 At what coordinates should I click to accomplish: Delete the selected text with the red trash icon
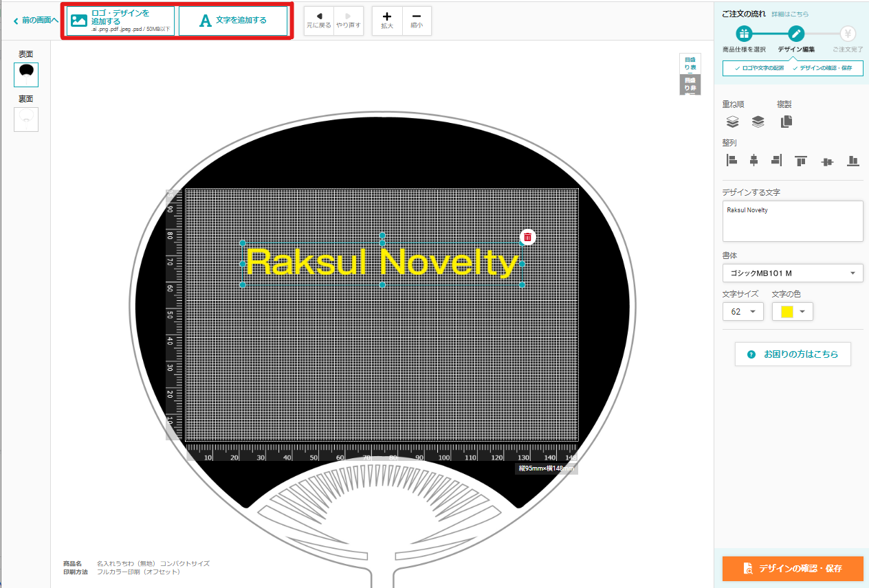point(527,237)
